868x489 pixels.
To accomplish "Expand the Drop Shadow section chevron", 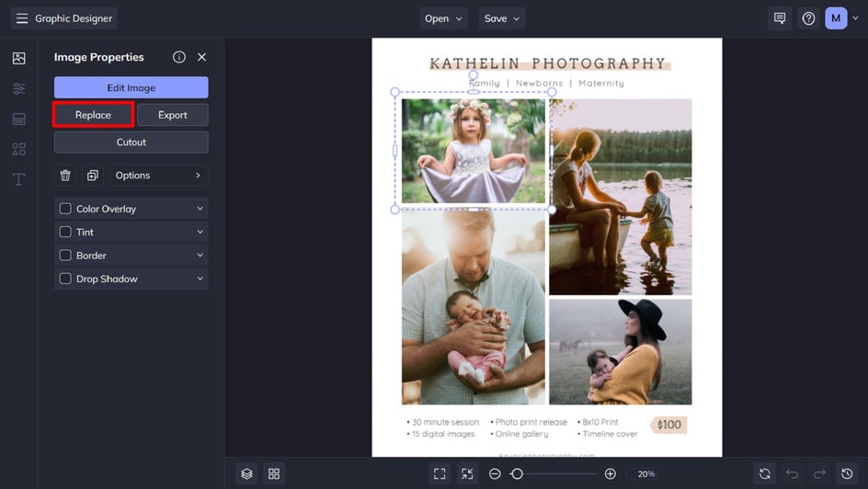I will [x=200, y=279].
